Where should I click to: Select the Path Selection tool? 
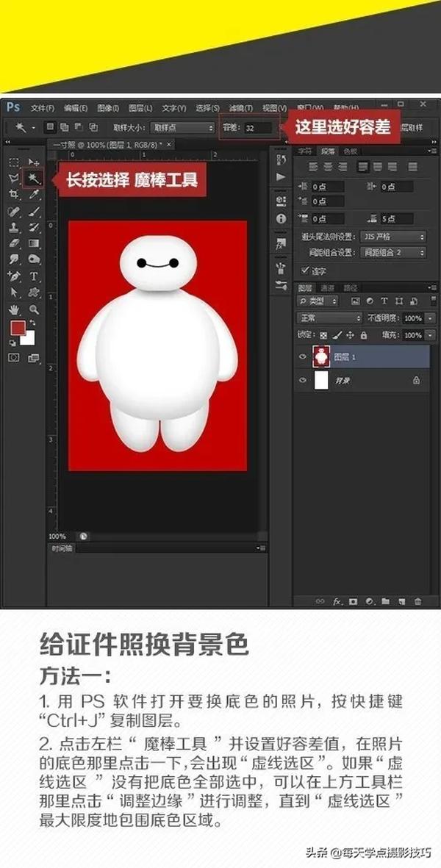pos(15,292)
